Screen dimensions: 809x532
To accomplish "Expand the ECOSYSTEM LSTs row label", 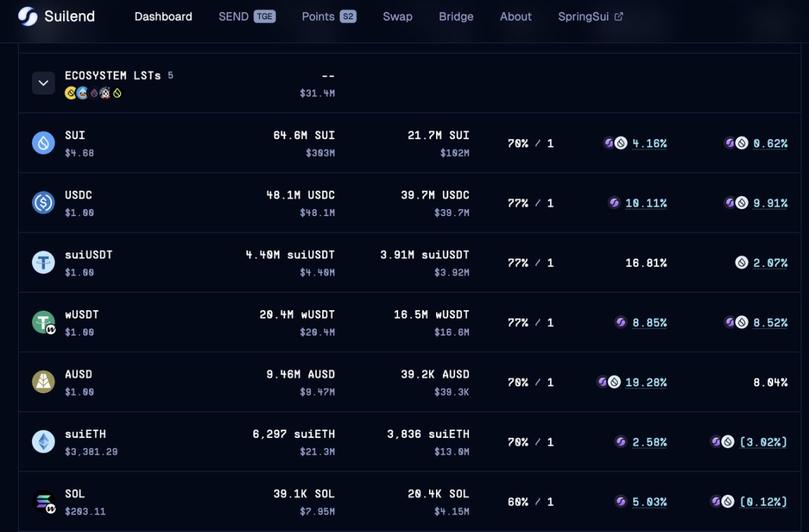I will point(112,75).
